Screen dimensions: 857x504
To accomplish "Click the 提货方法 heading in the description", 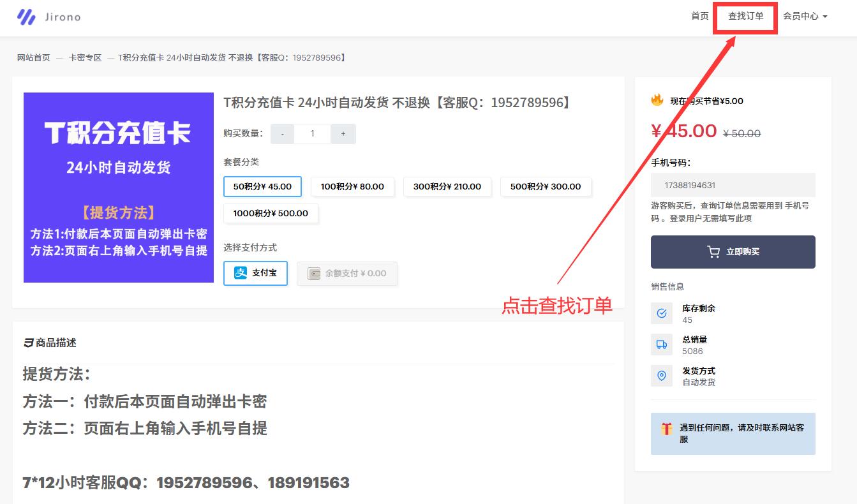I will pyautogui.click(x=57, y=374).
